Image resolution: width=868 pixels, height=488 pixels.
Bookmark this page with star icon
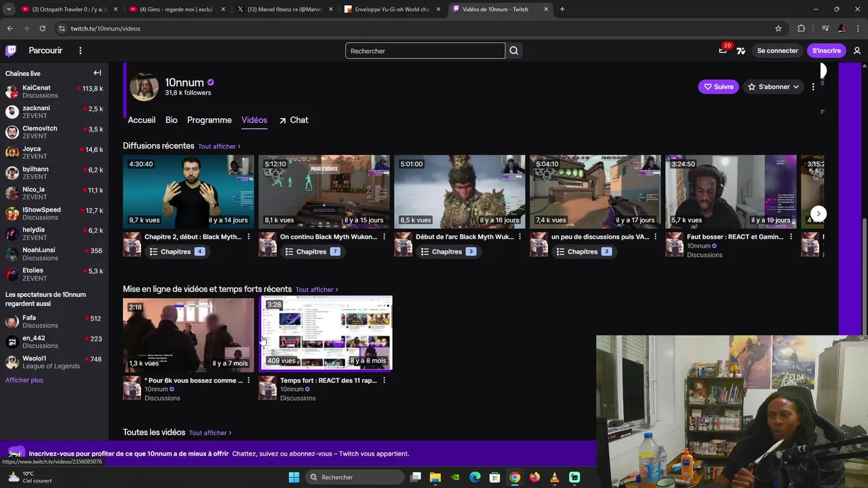pos(778,28)
